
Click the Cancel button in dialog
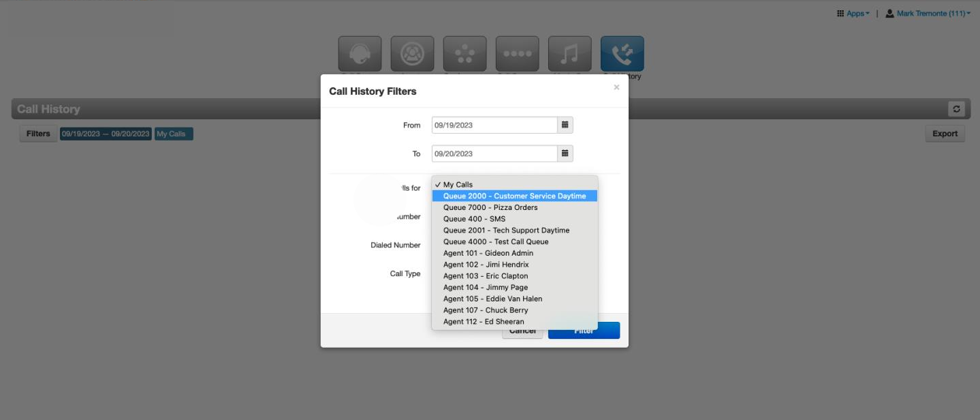[522, 331]
